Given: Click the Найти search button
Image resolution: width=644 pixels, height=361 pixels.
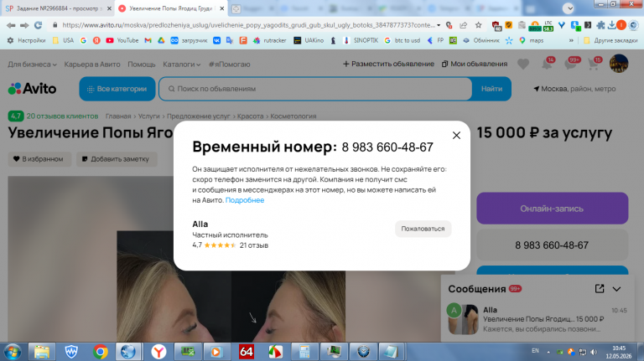Looking at the screenshot, I should click(x=491, y=89).
